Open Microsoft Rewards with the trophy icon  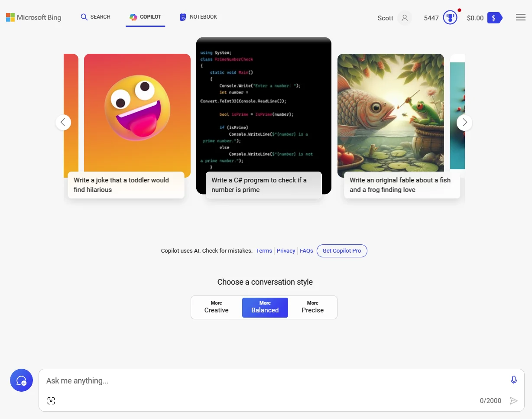tap(450, 17)
